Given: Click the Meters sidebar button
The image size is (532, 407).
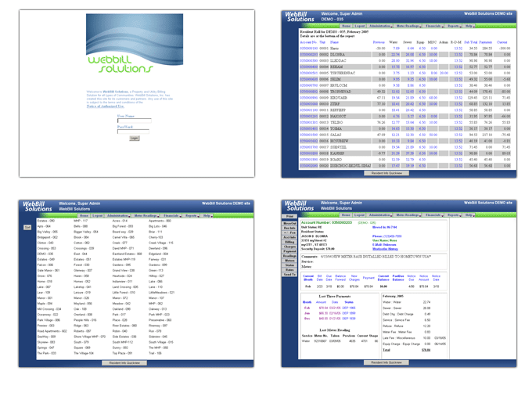Looking at the screenshot, I should tap(289, 261).
